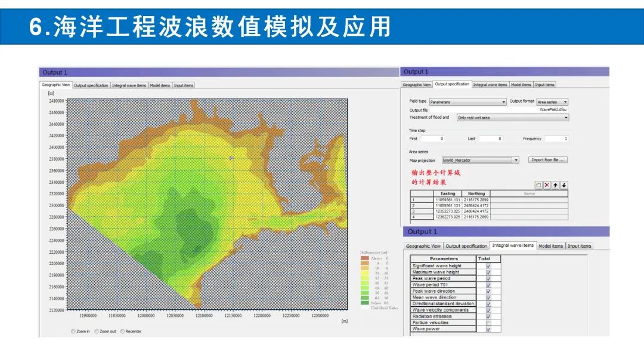Select the Zoom out radio button
This screenshot has width=644, height=363.
coord(97,331)
